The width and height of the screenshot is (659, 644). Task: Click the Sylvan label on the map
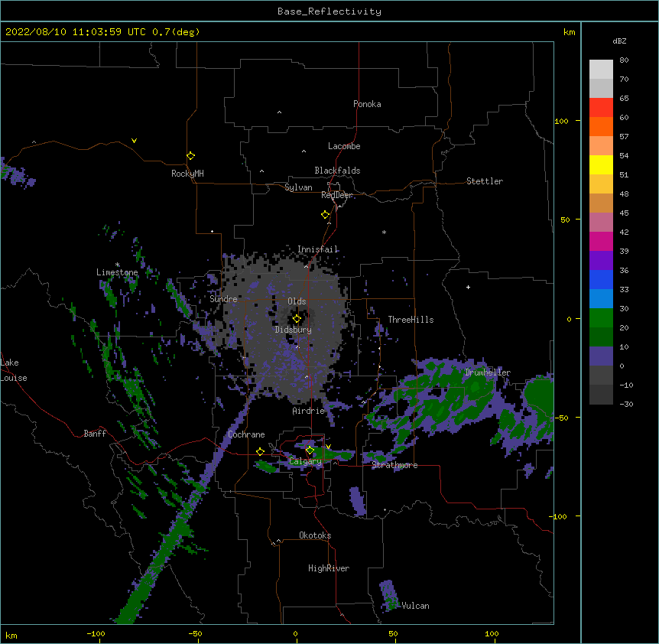pyautogui.click(x=298, y=187)
